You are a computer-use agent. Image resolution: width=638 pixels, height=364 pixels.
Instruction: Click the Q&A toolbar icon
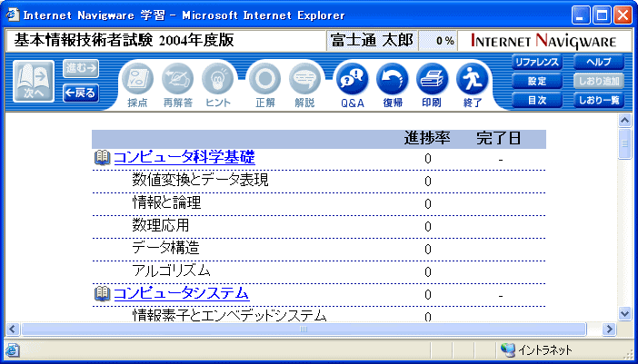(x=351, y=80)
